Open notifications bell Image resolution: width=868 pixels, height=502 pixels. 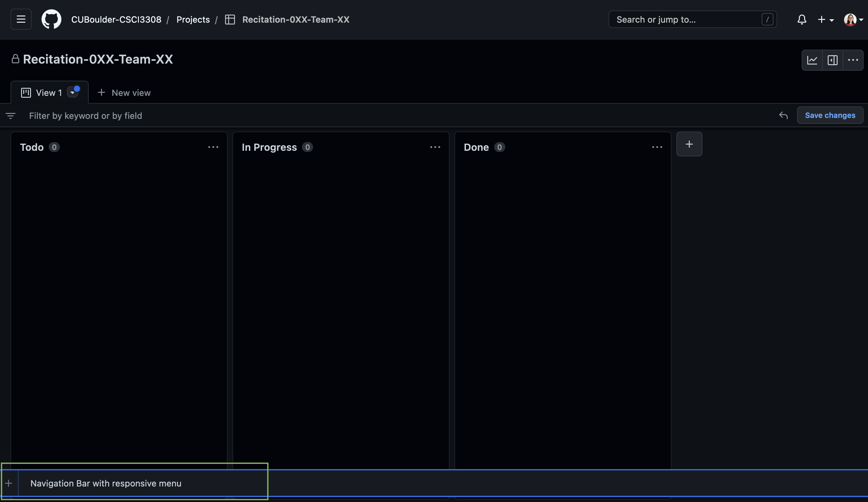coord(802,20)
